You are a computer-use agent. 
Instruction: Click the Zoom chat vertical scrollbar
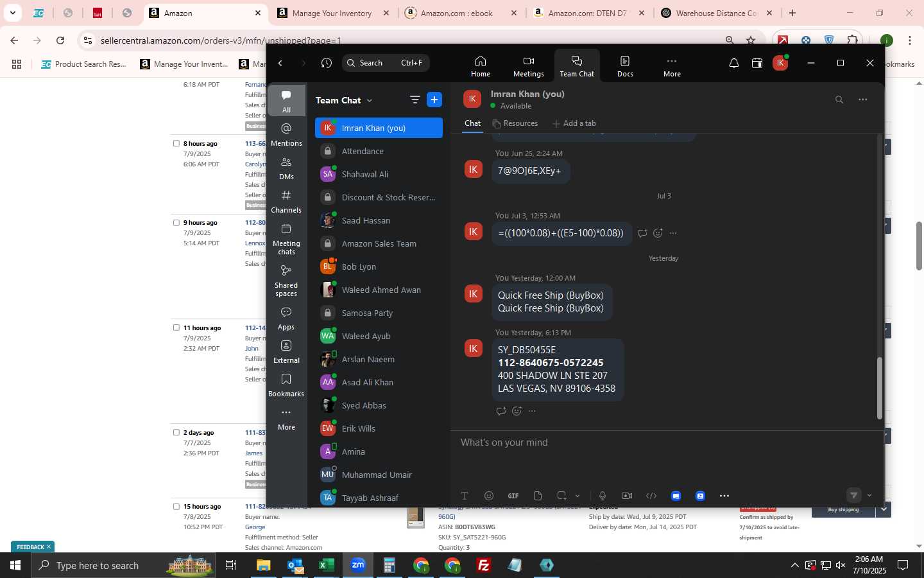coord(880,388)
